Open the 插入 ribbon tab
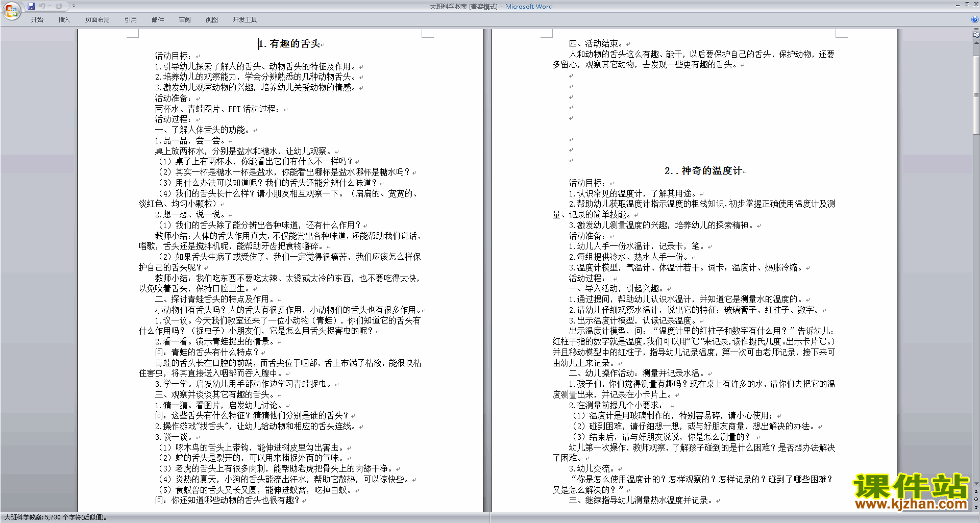Viewport: 980px width, 523px height. [x=64, y=20]
